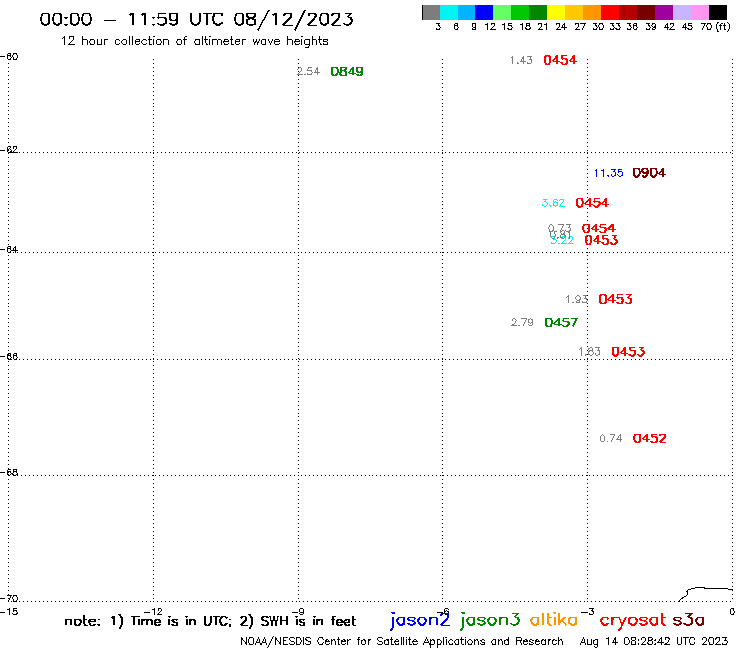740x650 pixels.
Task: Click the -9 longitude axis label
Action: pos(298,612)
